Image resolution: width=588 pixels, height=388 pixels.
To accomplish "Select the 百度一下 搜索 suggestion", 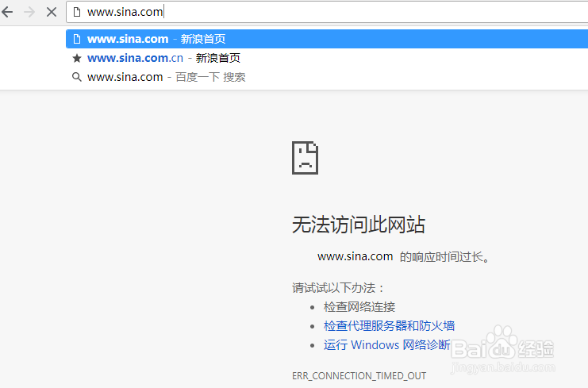I will click(327, 77).
